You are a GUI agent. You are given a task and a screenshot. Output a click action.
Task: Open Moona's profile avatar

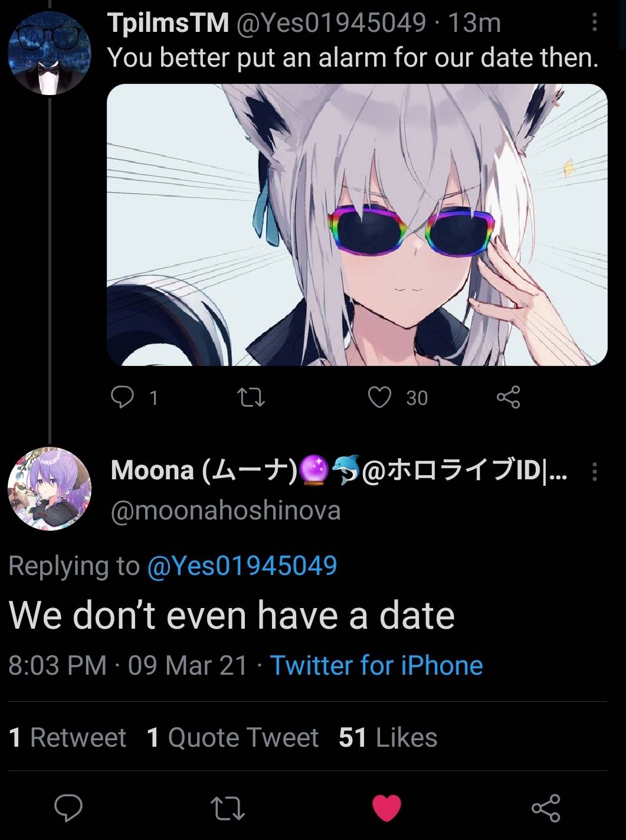(x=50, y=489)
